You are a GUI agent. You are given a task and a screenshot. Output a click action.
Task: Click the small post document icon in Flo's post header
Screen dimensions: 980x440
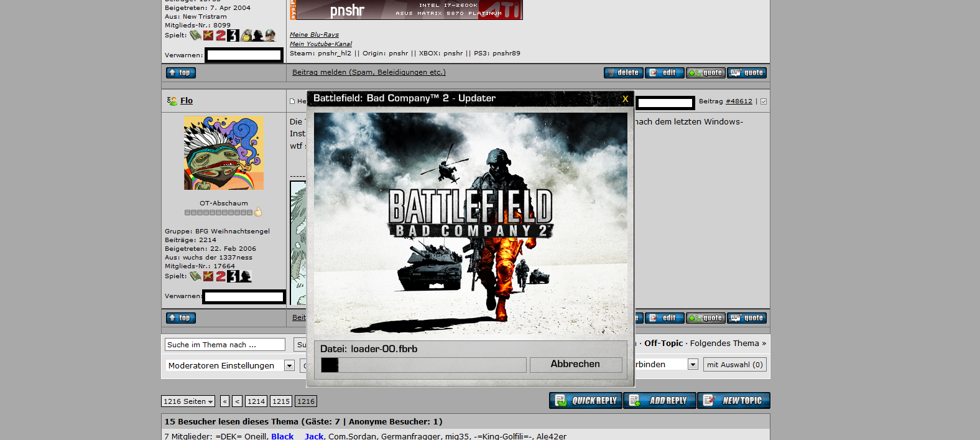point(292,101)
